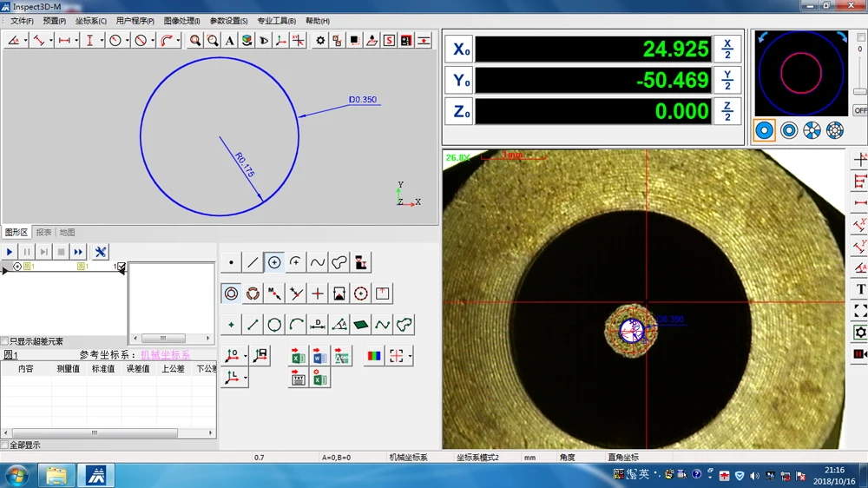Select the line measurement tool button
Viewport: 868px width, 488px height.
click(253, 262)
